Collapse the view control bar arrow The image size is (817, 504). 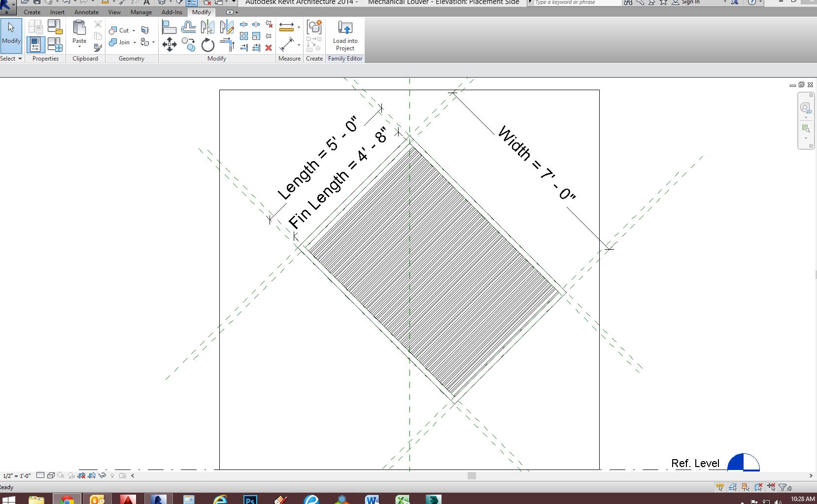click(x=133, y=475)
